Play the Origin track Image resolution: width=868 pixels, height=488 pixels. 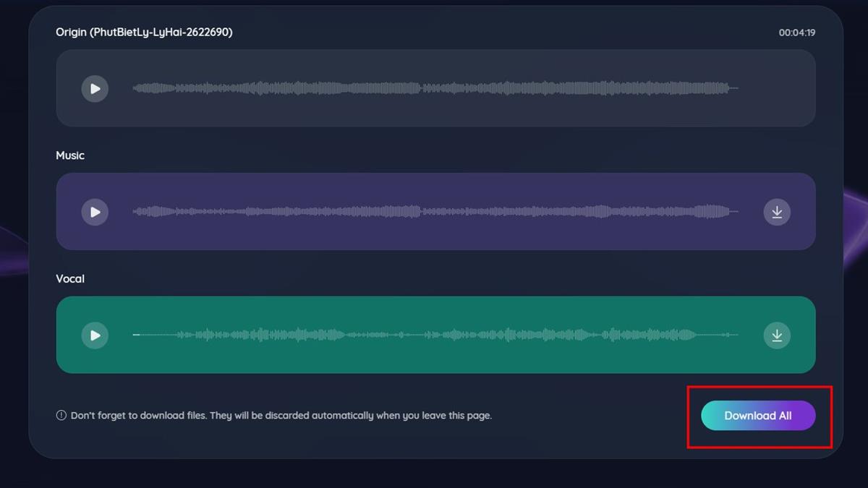coord(95,89)
